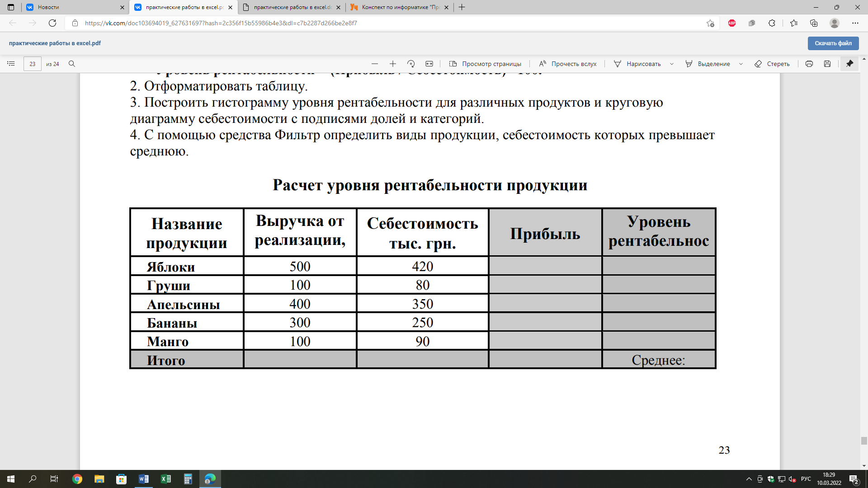Toggle the PDF table of contents
This screenshot has height=488, width=868.
(x=11, y=64)
